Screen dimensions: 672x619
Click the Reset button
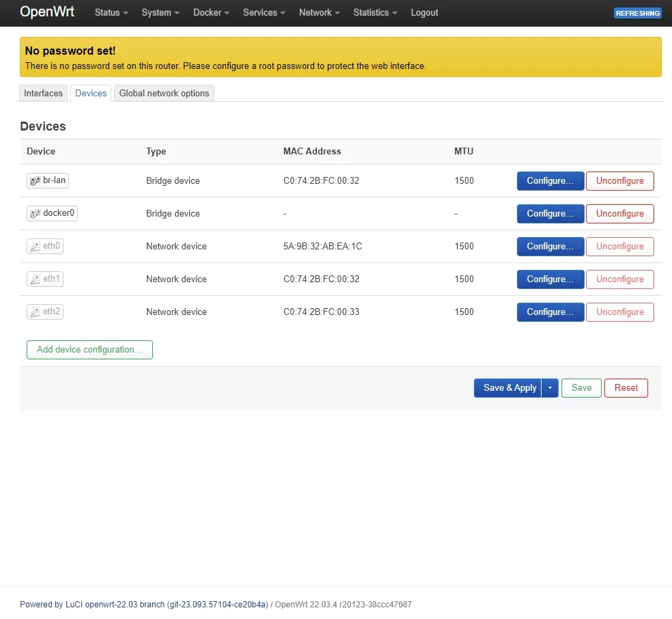[x=626, y=388]
